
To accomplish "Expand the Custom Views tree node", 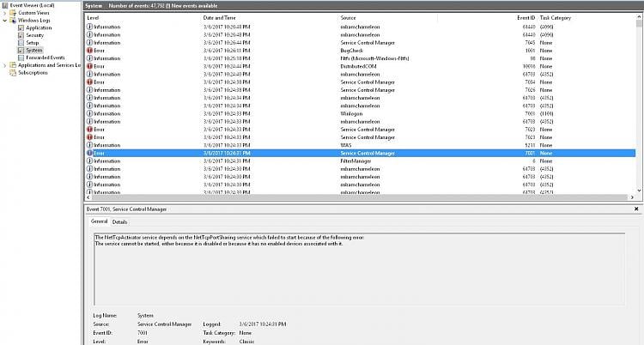I will pos(5,13).
